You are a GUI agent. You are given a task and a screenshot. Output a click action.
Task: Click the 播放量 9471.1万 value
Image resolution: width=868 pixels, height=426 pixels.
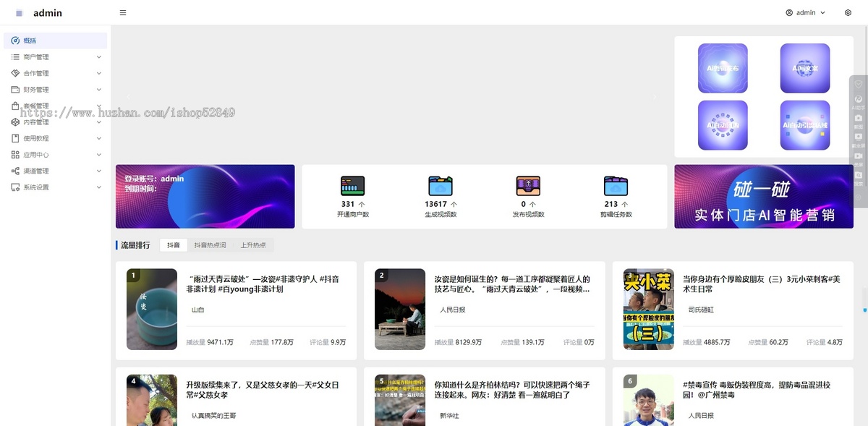coord(220,342)
